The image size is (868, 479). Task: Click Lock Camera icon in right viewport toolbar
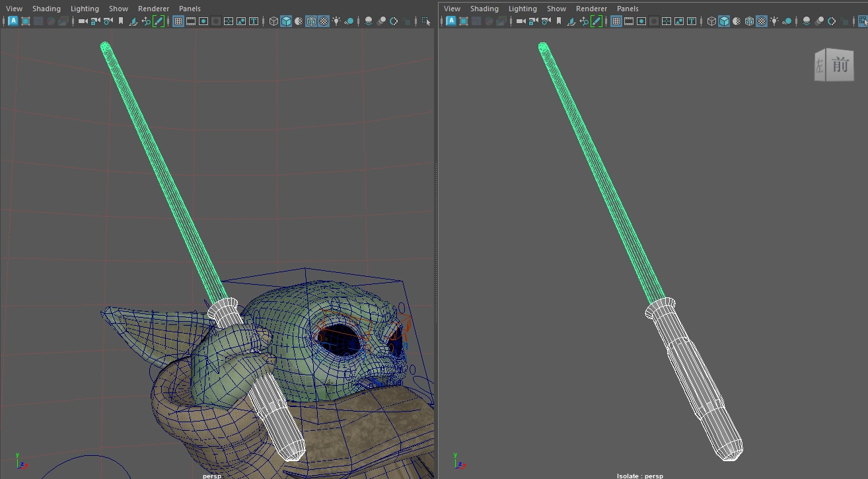pyautogui.click(x=533, y=21)
